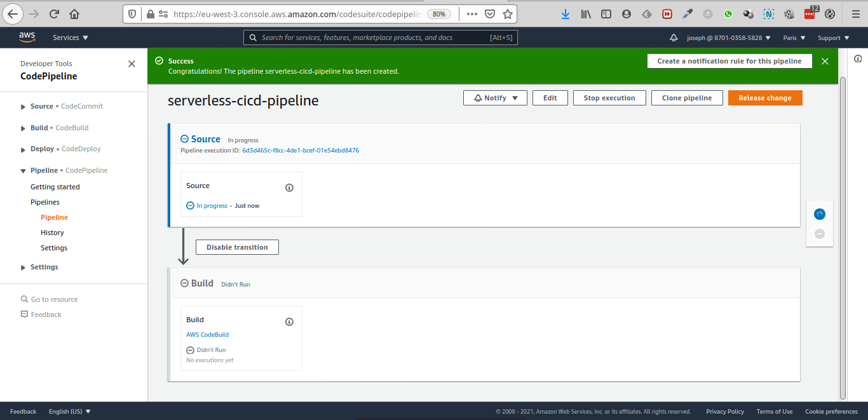868x420 pixels.
Task: Bookmark this page with the star icon
Action: (507, 14)
